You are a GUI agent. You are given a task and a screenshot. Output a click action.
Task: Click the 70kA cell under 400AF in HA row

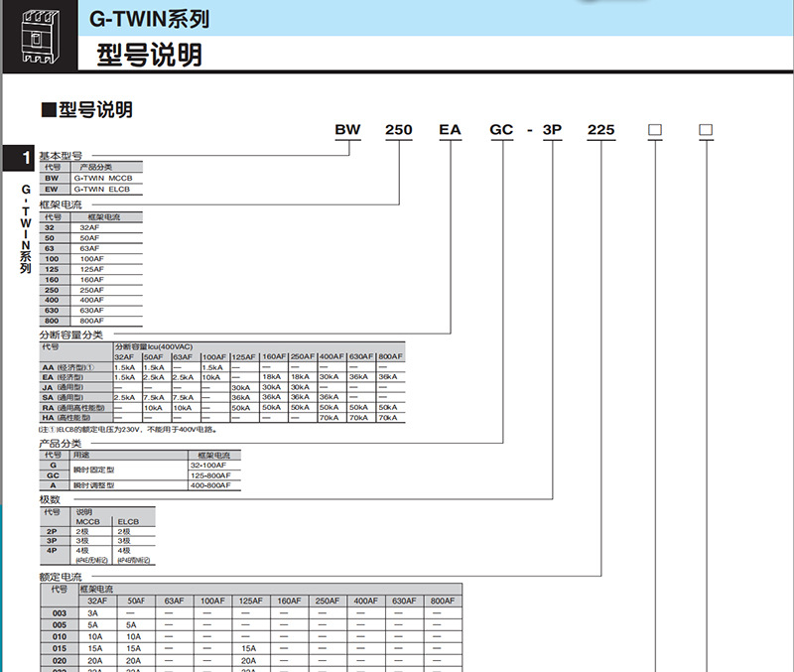(x=329, y=418)
